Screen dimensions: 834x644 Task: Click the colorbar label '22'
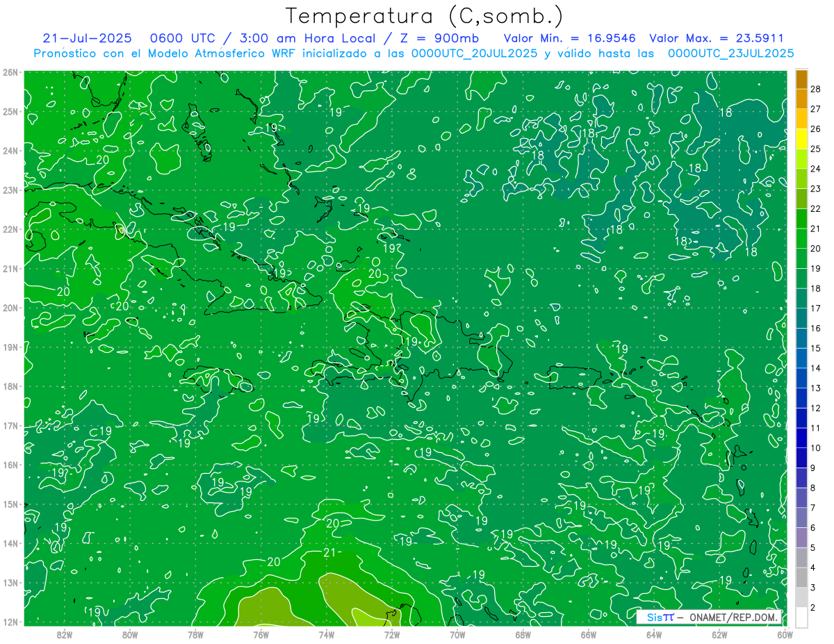click(816, 208)
